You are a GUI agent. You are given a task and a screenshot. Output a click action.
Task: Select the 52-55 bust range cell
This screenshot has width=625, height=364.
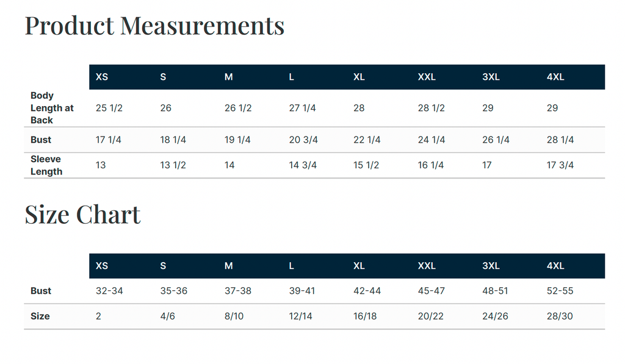click(560, 291)
